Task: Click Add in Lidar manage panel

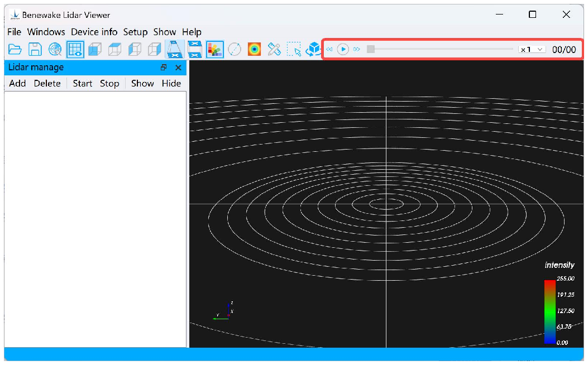Action: (x=17, y=83)
